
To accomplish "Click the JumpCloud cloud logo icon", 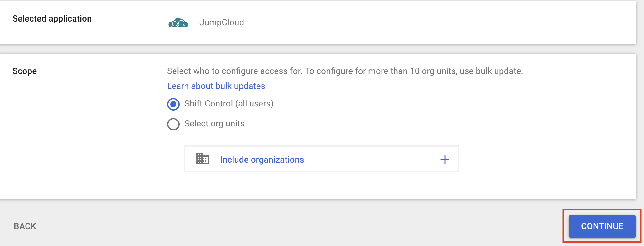I will coord(178,23).
